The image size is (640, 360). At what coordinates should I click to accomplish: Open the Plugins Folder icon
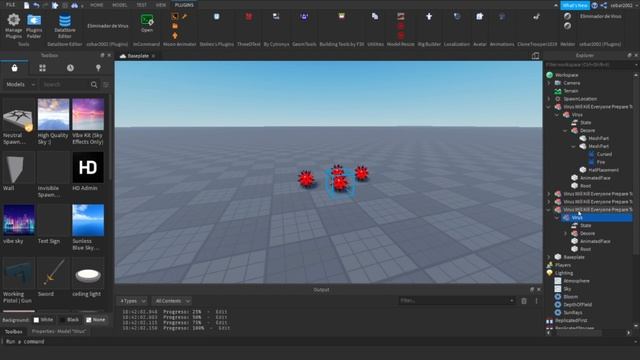pos(34,20)
